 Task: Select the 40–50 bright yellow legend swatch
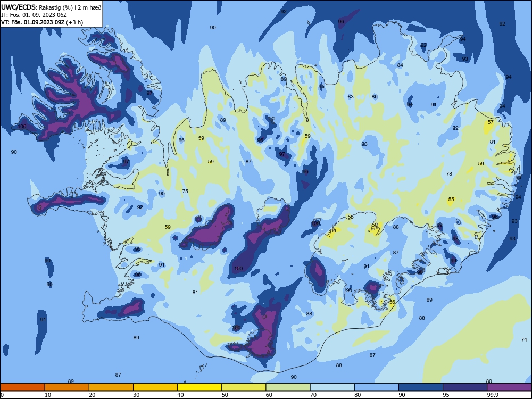pyautogui.click(x=199, y=387)
